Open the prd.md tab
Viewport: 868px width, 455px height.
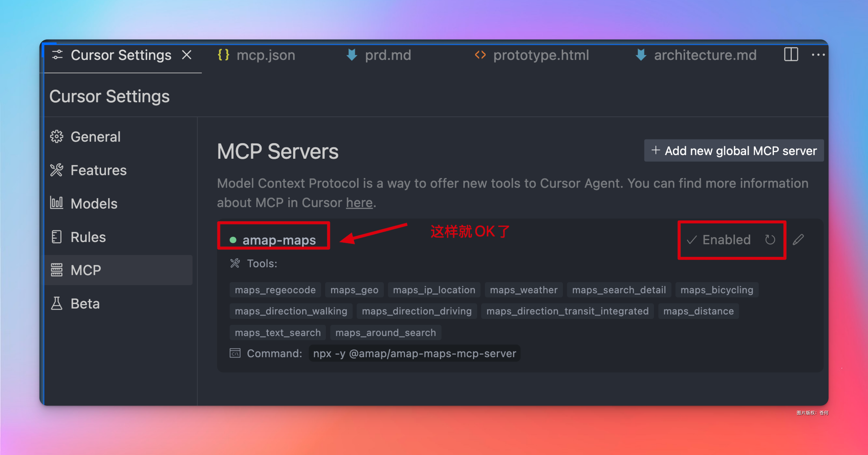(x=388, y=55)
